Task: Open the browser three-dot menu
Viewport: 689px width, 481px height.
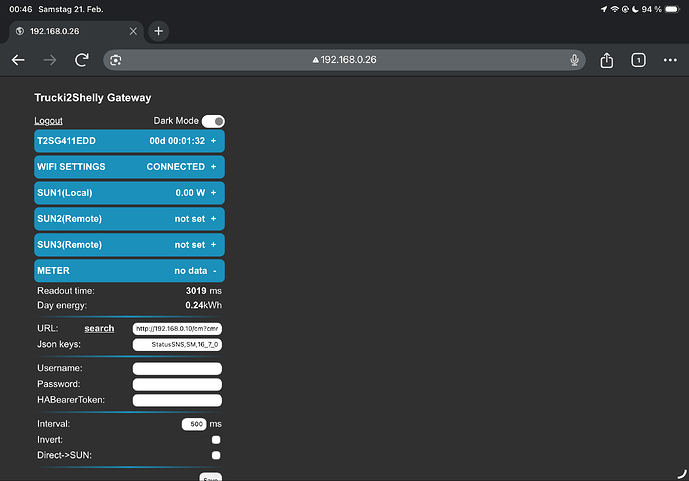Action: [669, 60]
